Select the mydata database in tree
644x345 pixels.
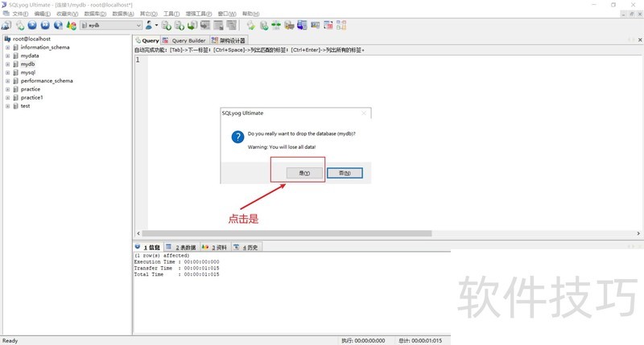click(x=30, y=55)
